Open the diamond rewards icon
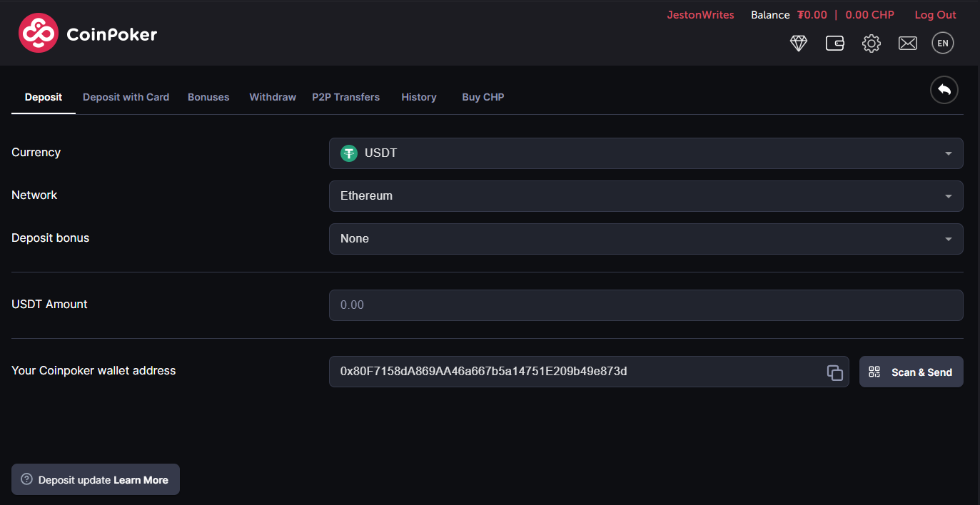980x505 pixels. 799,44
